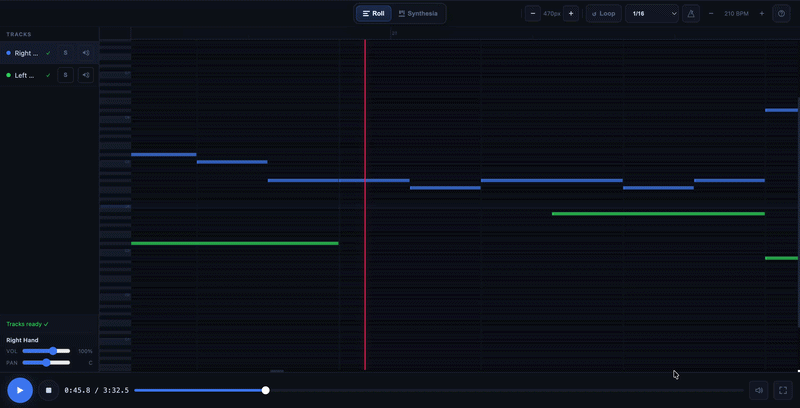This screenshot has width=800, height=408.
Task: Mute the Left Hand track
Action: [x=85, y=75]
